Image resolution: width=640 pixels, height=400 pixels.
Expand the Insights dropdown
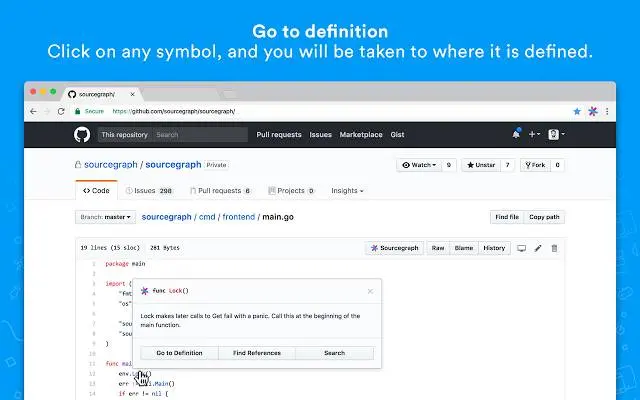click(x=347, y=191)
